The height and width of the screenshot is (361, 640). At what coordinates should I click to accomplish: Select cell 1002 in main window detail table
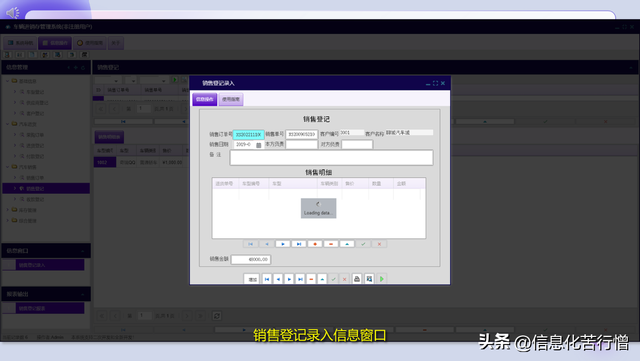[x=105, y=163]
